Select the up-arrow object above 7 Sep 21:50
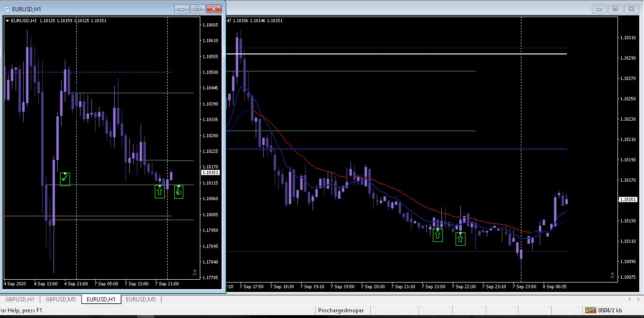 (x=438, y=235)
